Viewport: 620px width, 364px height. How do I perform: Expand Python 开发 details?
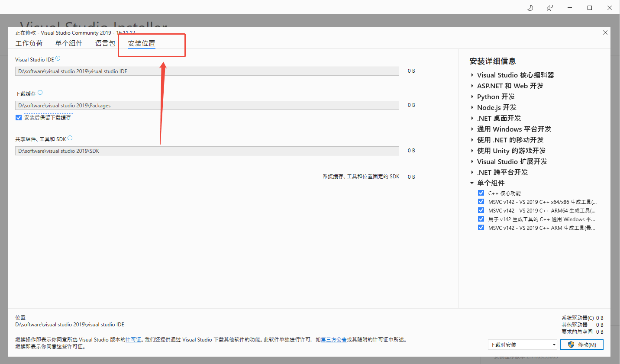tap(472, 97)
